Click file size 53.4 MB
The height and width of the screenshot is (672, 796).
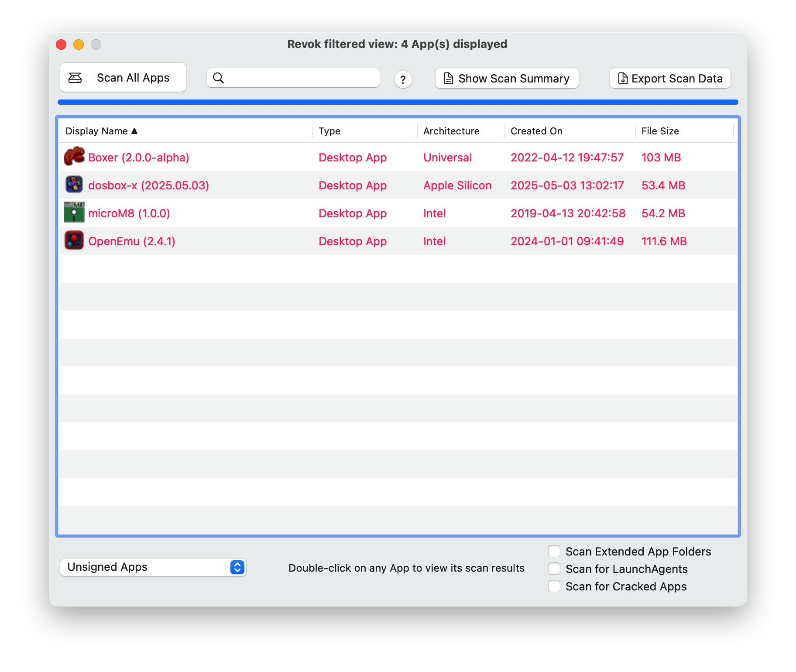pos(663,185)
